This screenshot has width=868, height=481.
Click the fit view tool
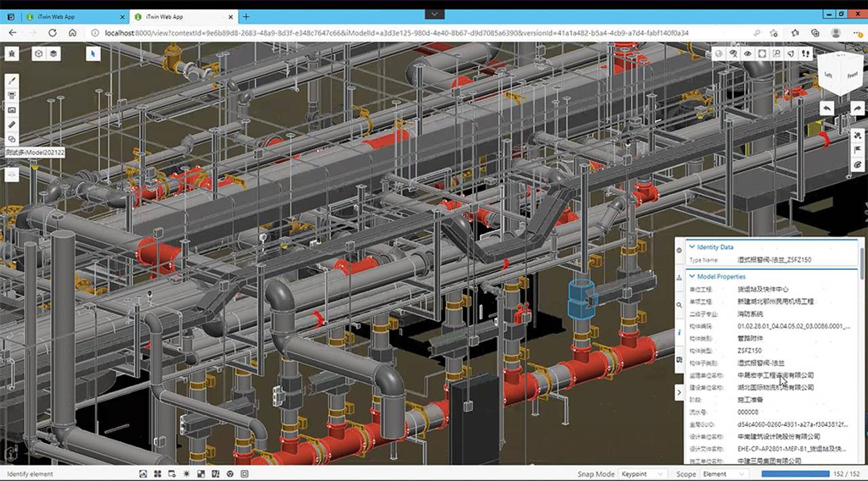point(762,54)
